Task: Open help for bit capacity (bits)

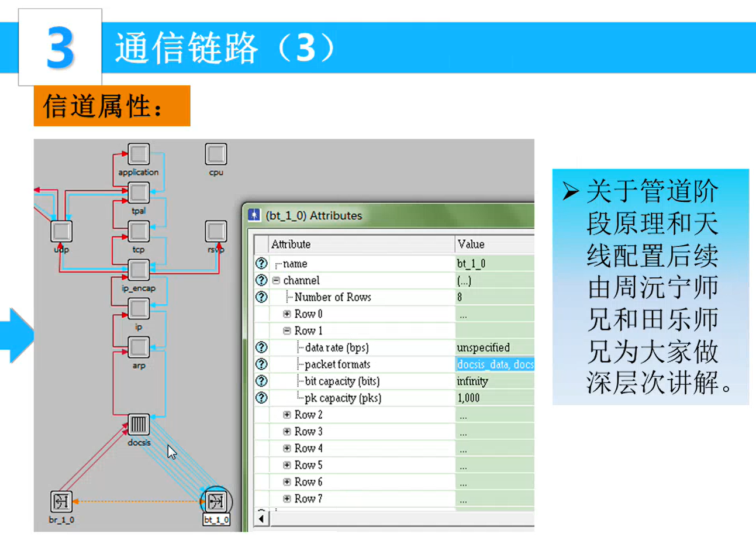Action: pos(261,381)
